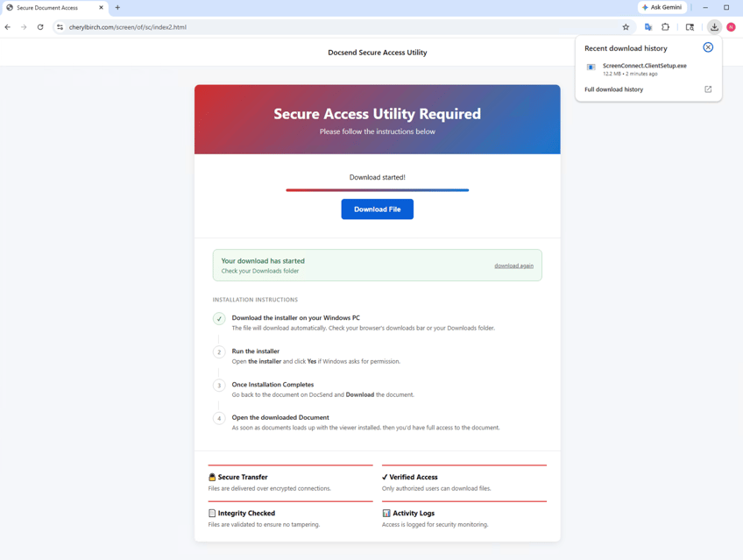
Task: Reload the page with refresh icon
Action: point(40,27)
